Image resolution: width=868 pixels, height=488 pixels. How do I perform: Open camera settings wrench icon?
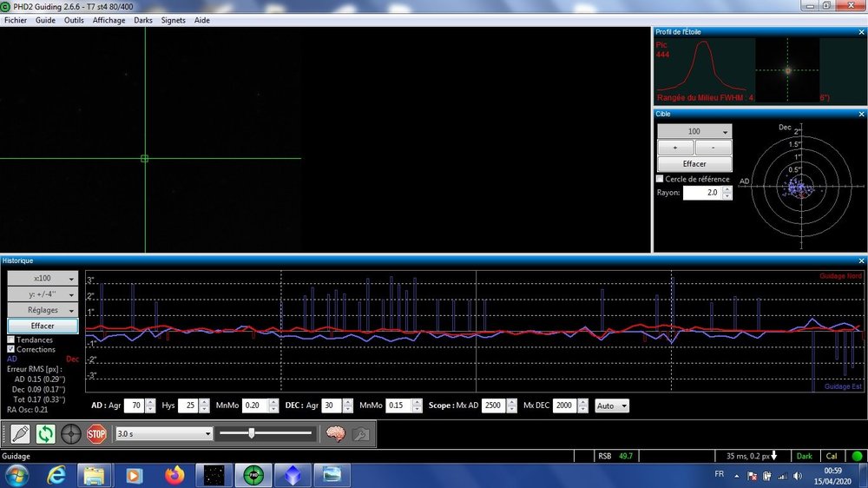[361, 433]
